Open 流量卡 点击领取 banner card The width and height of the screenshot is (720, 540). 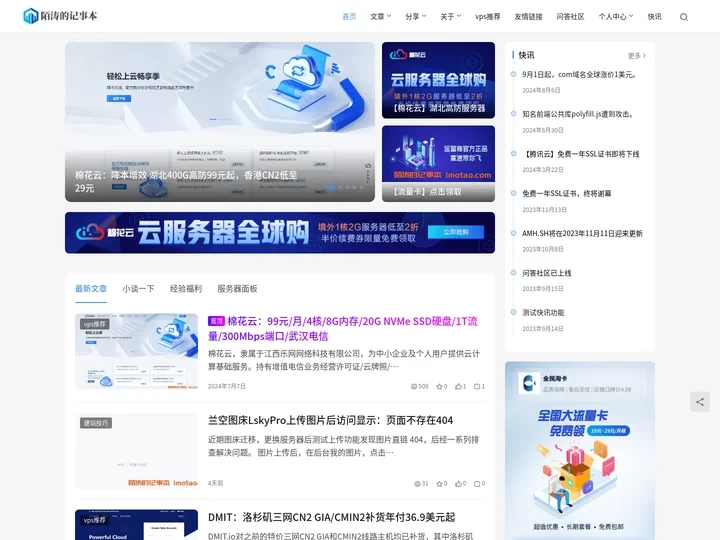439,163
